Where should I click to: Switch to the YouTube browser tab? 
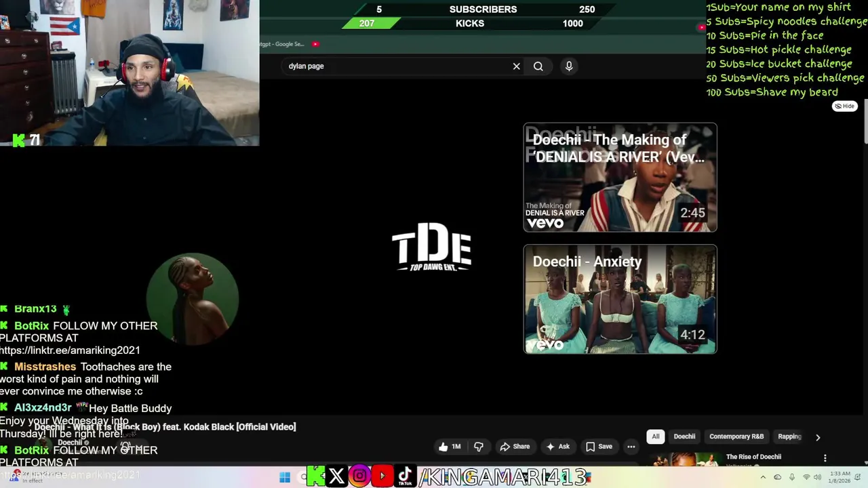315,44
